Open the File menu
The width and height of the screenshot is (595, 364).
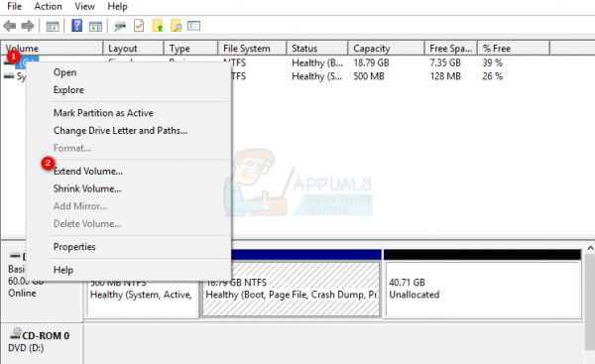click(15, 7)
